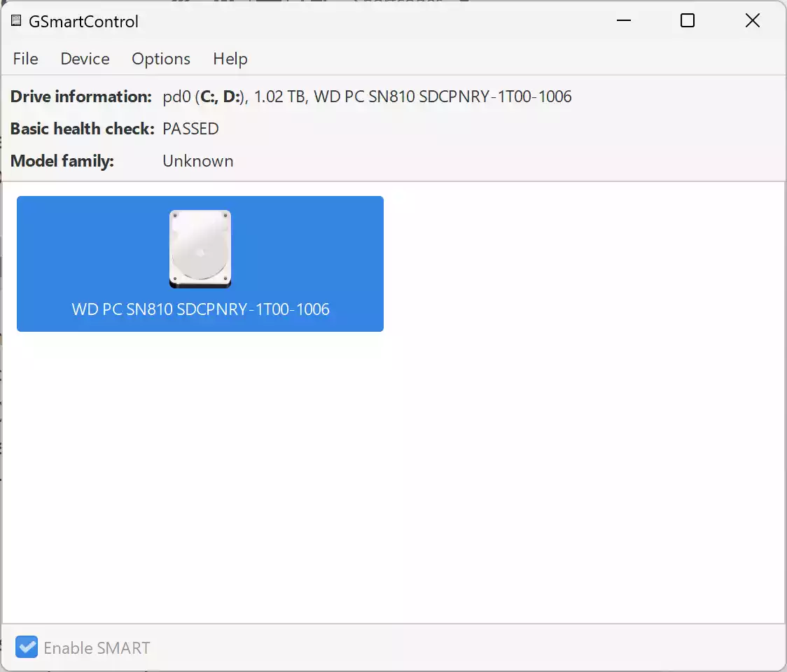Open the File menu

point(26,59)
